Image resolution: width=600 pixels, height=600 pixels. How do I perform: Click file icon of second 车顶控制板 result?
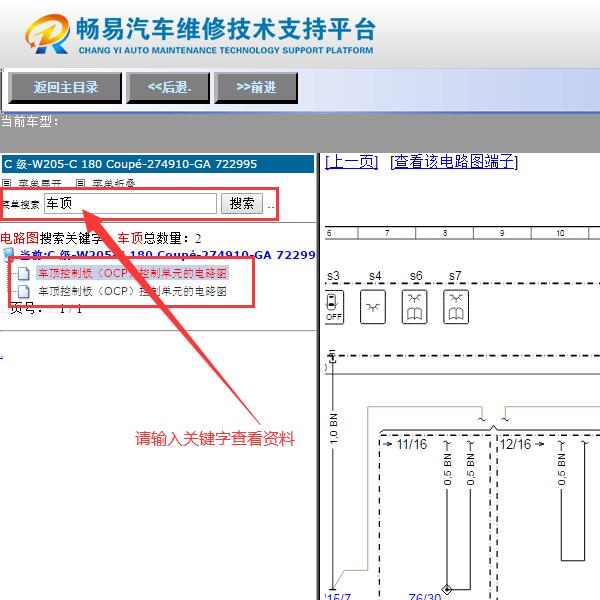point(24,291)
